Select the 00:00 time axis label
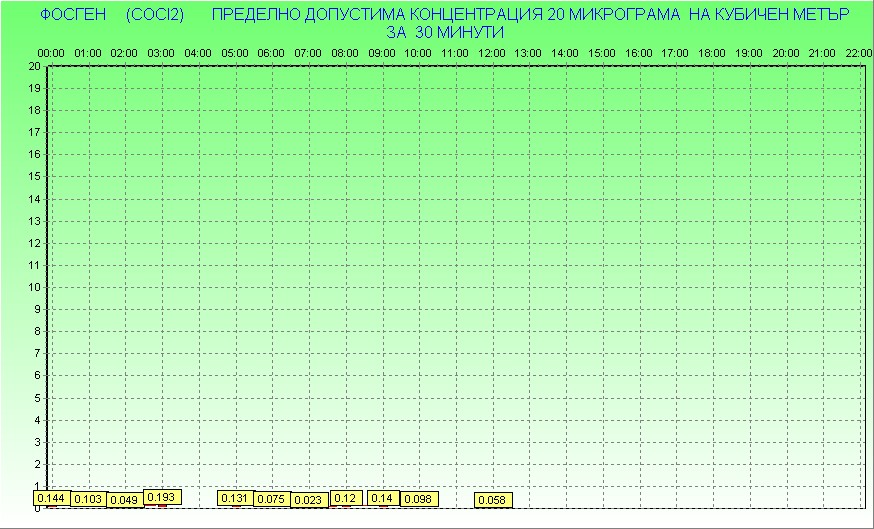 pos(51,53)
